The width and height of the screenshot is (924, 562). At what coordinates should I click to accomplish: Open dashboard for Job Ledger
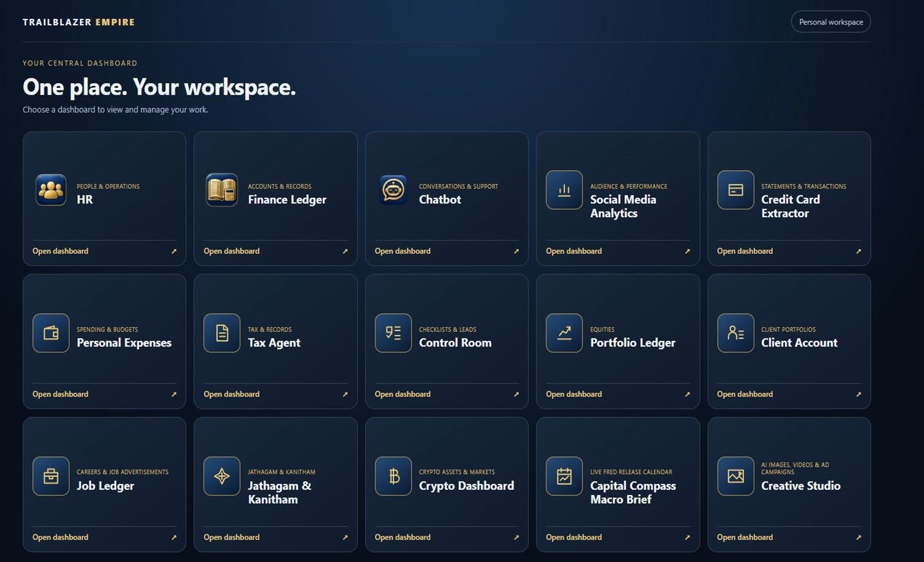pyautogui.click(x=60, y=537)
